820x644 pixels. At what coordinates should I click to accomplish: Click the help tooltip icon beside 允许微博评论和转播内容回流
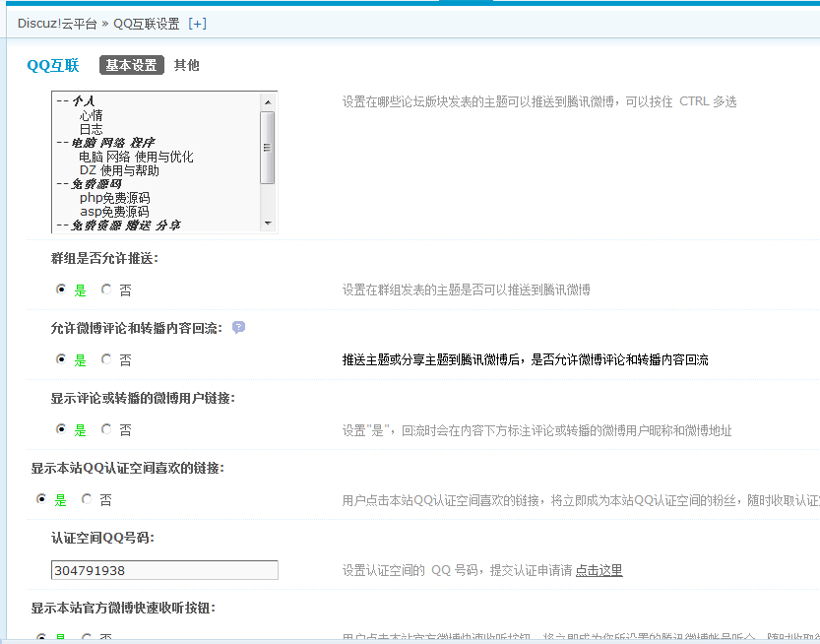point(238,328)
